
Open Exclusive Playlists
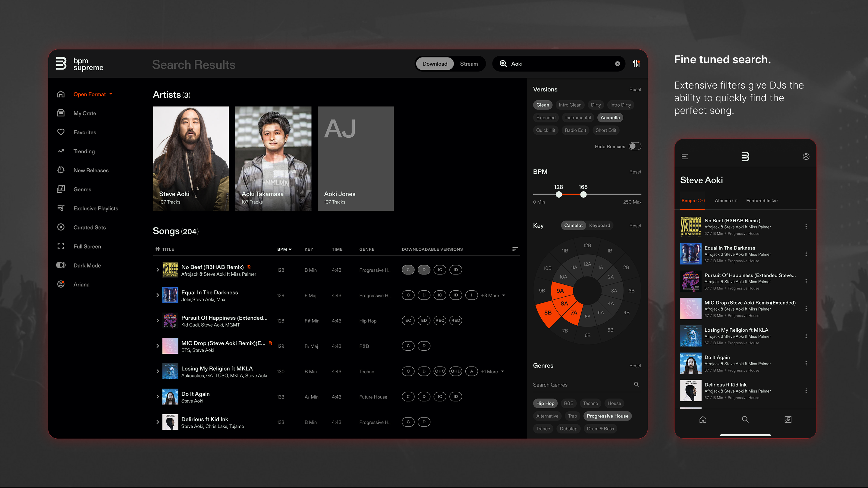click(96, 208)
